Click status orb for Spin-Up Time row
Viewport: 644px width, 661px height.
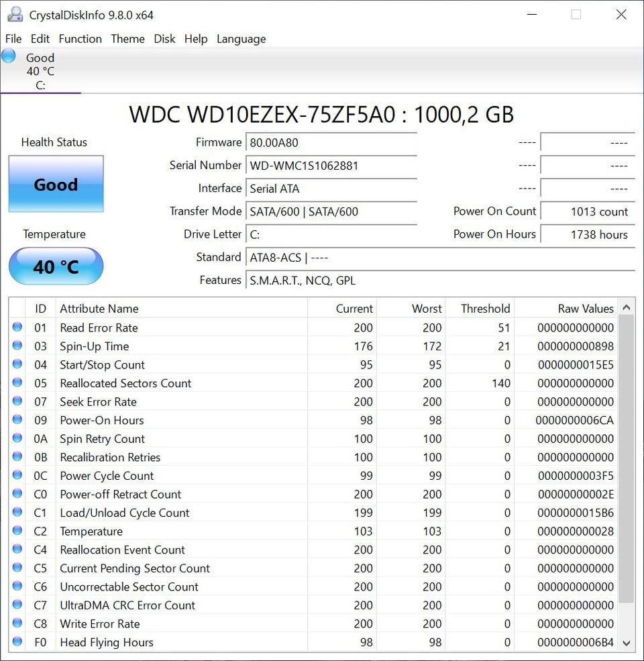pos(17,345)
